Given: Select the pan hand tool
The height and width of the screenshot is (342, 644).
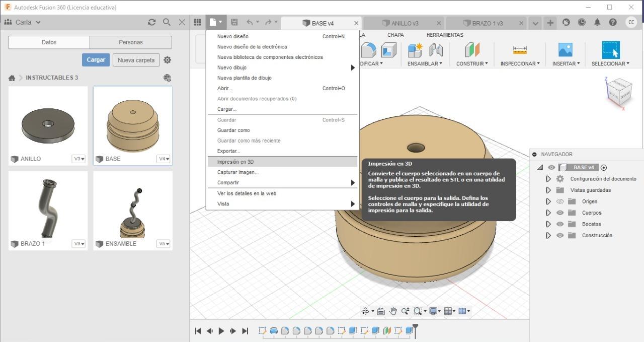Looking at the screenshot, I should pos(393,311).
